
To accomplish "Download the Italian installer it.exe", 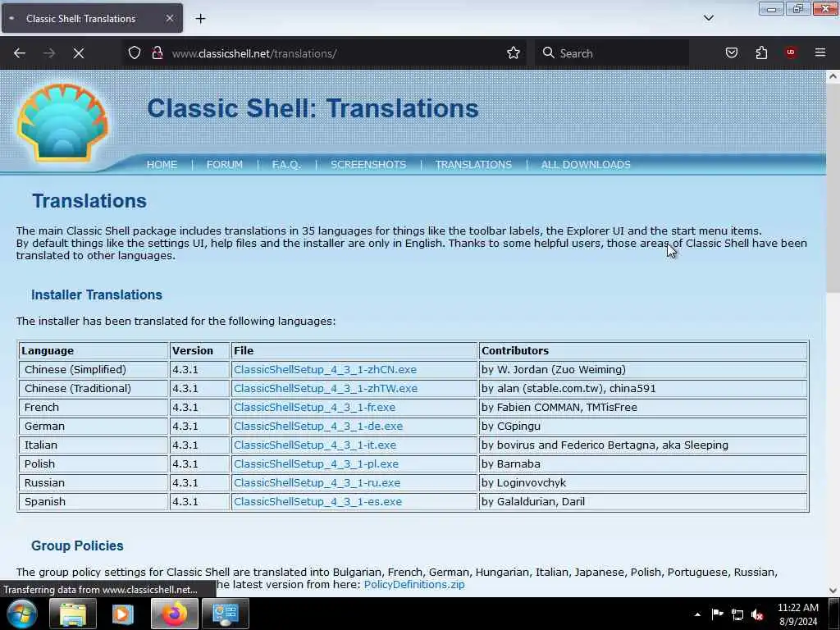I will click(315, 445).
